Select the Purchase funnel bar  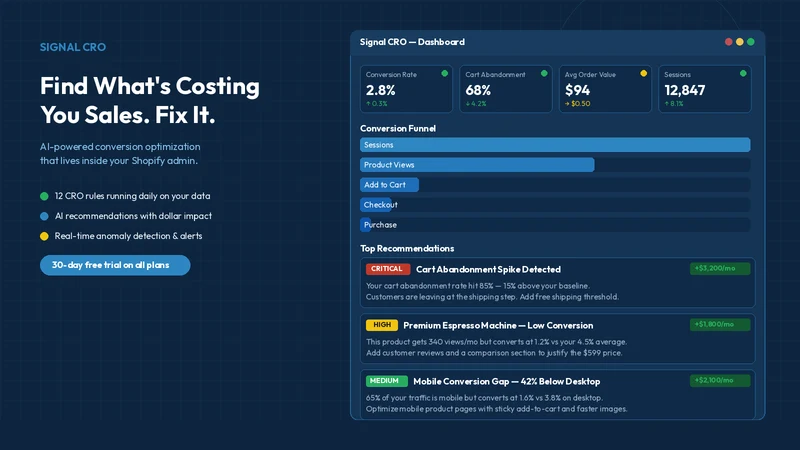[x=366, y=224]
